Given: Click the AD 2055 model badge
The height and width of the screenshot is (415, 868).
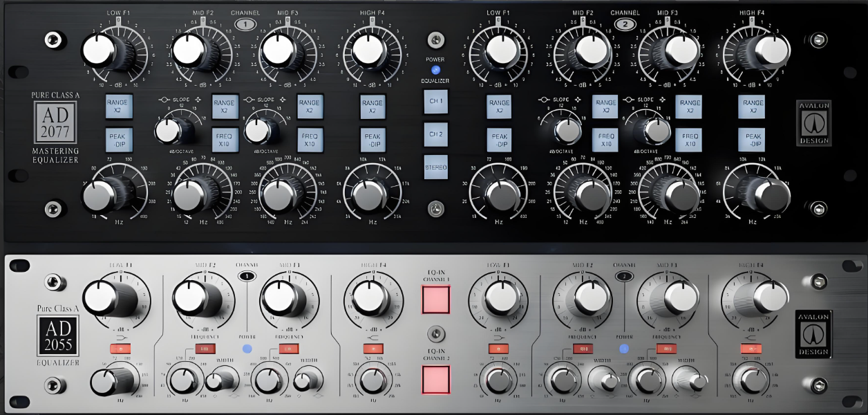Looking at the screenshot, I should click(58, 337).
